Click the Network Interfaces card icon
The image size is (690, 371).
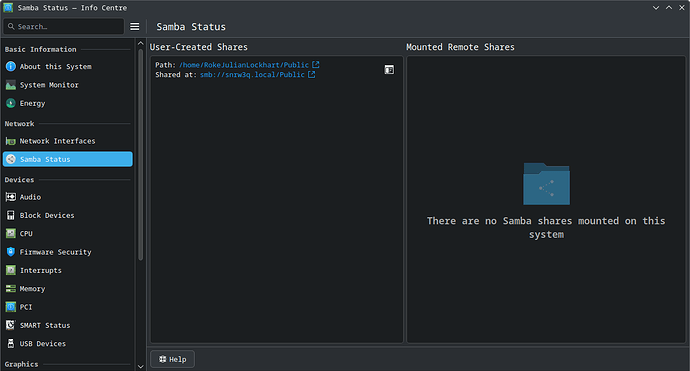click(11, 141)
